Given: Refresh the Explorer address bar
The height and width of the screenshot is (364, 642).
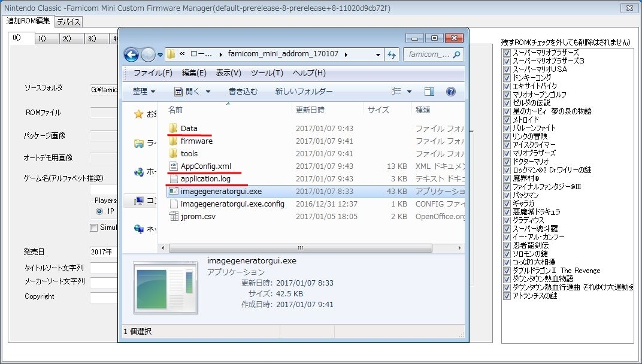Looking at the screenshot, I should pos(392,54).
